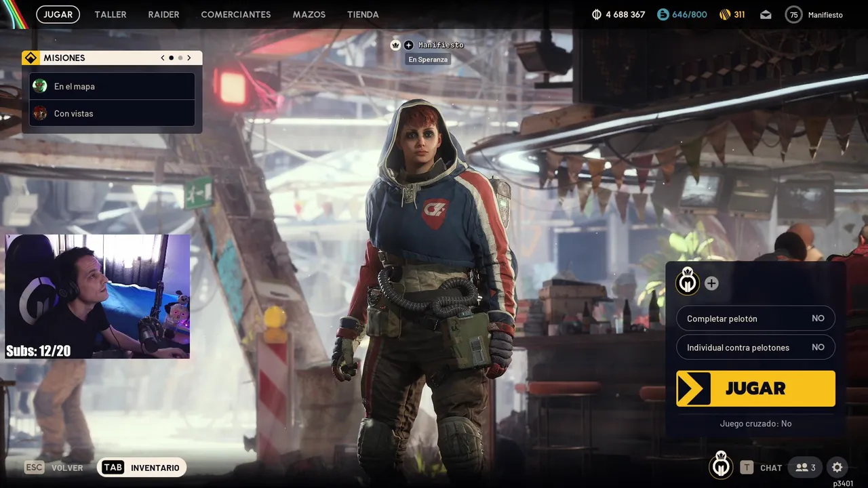
Task: Go to previous missions page arrow
Action: click(163, 58)
